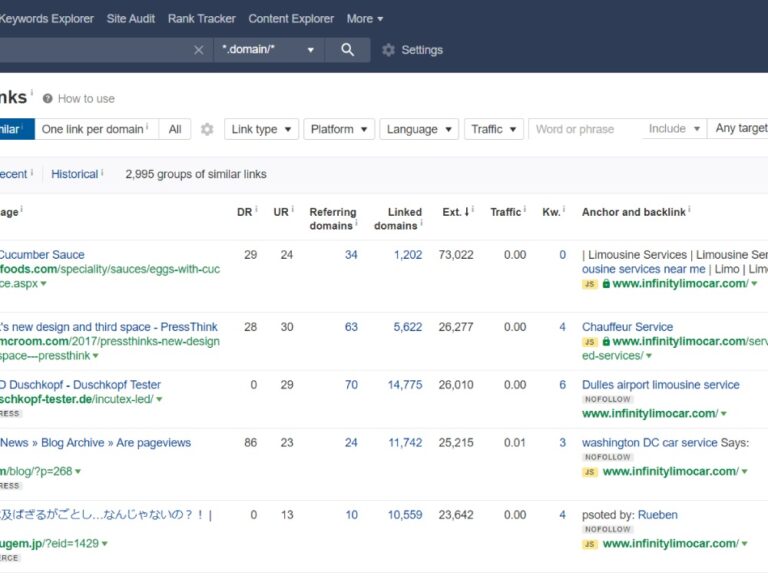Click the Kw. column header
Image resolution: width=768 pixels, height=576 pixels.
pyautogui.click(x=551, y=212)
